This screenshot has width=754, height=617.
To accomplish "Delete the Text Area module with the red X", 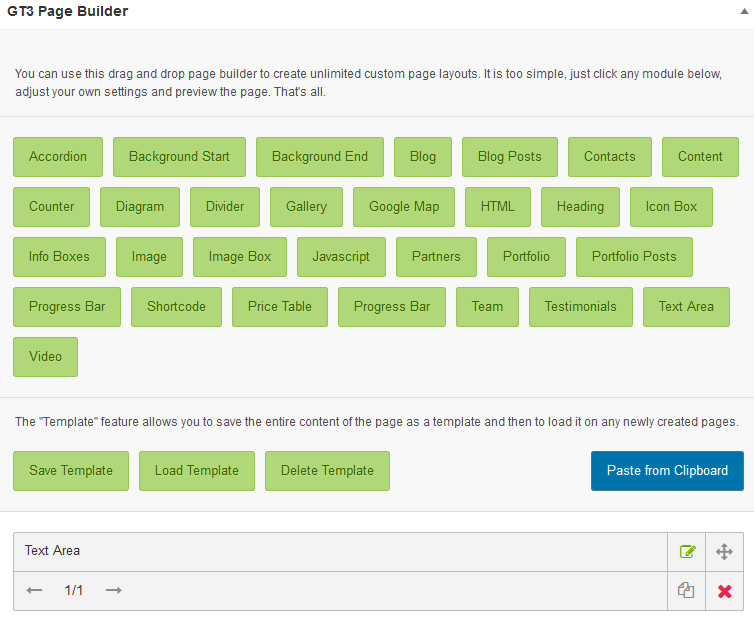I will tap(725, 591).
